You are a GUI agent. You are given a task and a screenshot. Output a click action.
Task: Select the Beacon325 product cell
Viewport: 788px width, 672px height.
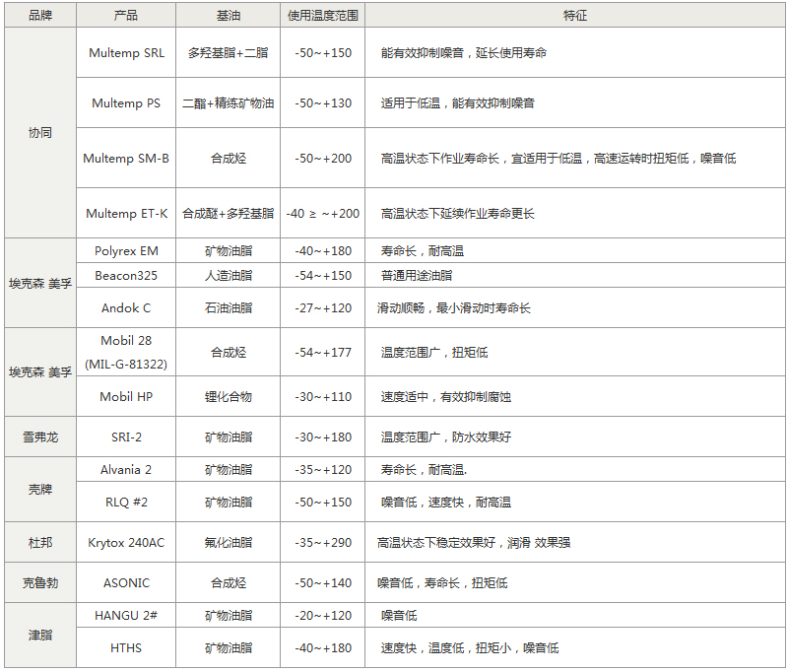[x=126, y=276]
